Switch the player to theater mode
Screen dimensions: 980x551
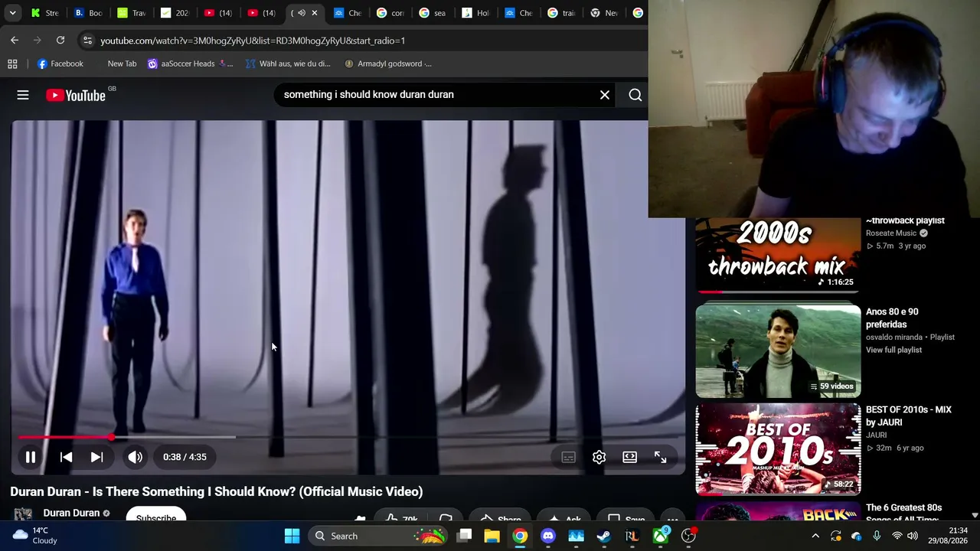click(629, 457)
